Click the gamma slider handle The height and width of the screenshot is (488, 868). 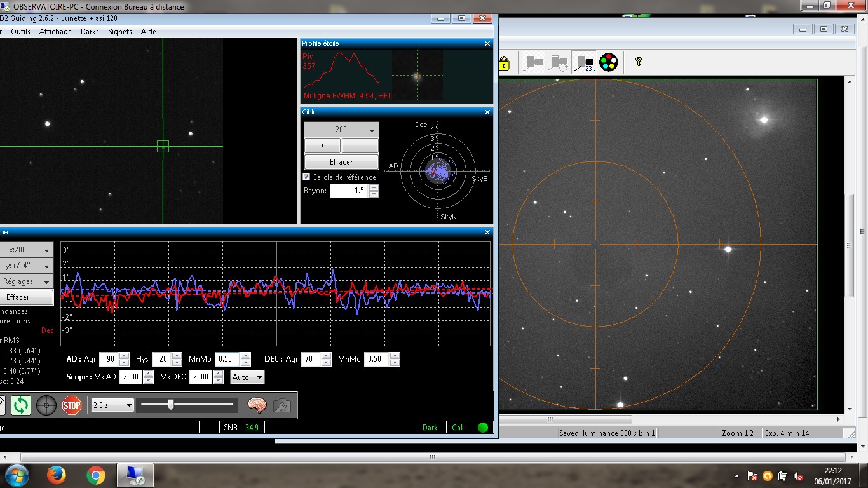(x=170, y=404)
